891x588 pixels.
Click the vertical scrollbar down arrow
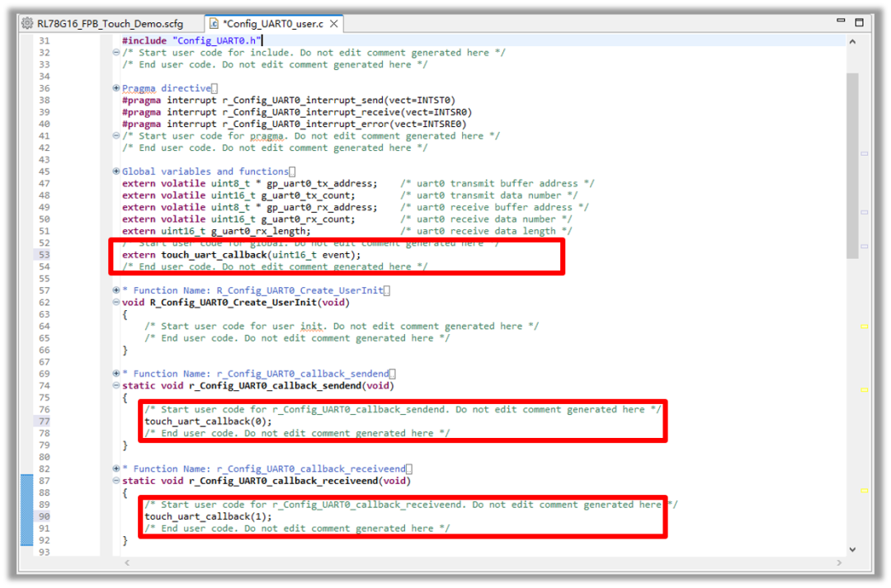(x=852, y=548)
